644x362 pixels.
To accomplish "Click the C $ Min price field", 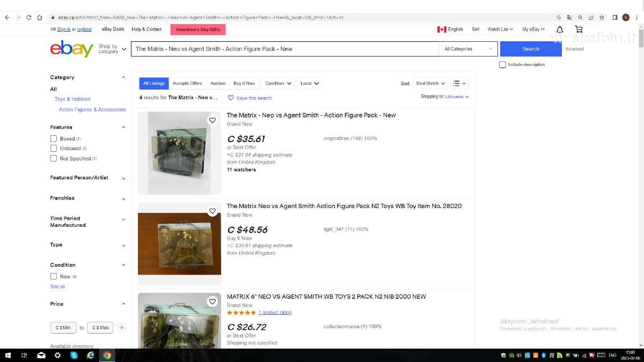I will pos(63,328).
